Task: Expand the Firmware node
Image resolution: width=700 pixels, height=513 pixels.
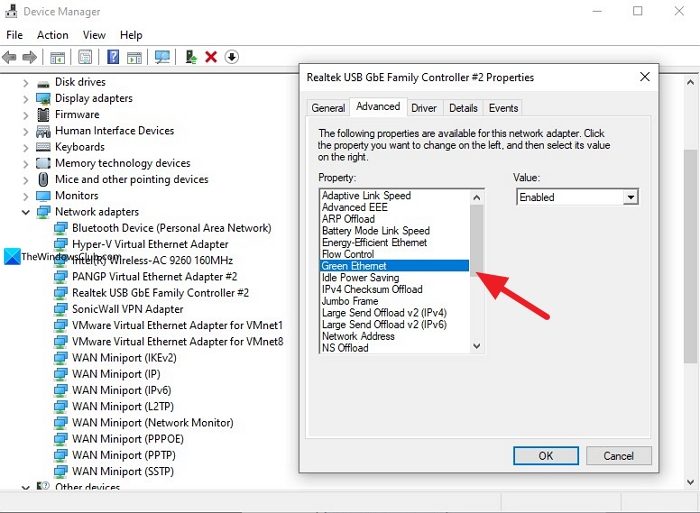Action: 25,115
